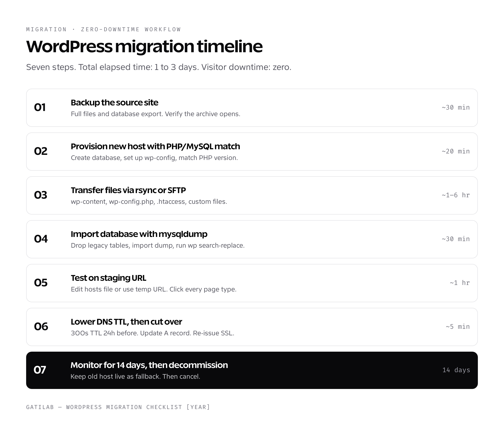Select 'Monitor for 14 days, then decommission'
The width and height of the screenshot is (504, 437).
coord(149,365)
